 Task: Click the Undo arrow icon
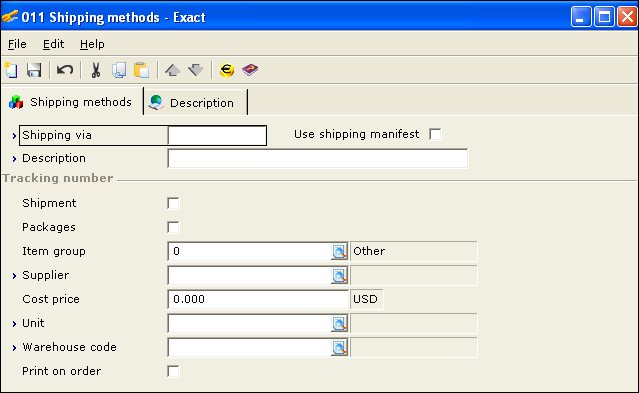click(65, 70)
